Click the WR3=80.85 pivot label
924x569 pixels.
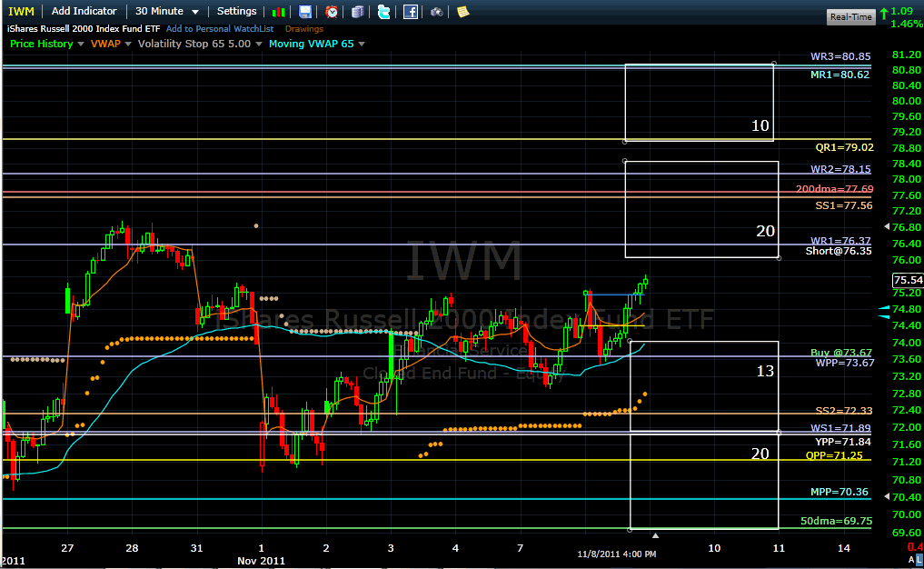tap(840, 56)
